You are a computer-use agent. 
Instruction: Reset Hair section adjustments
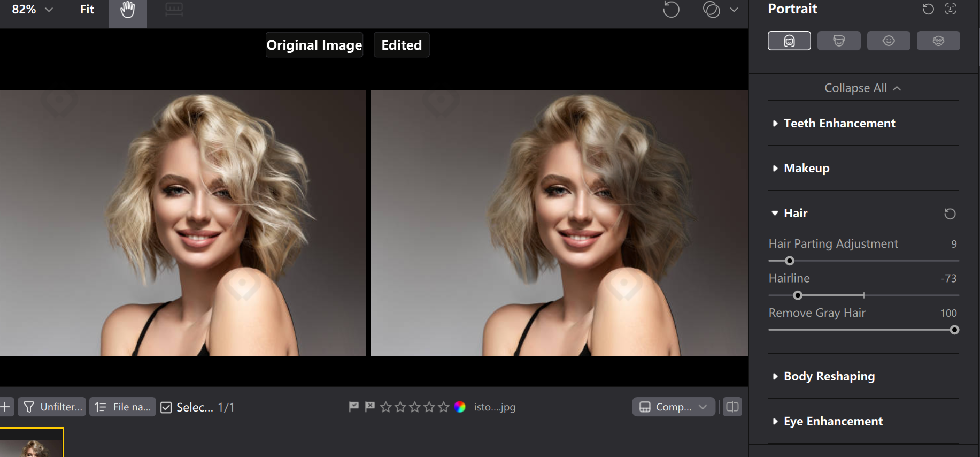(950, 214)
